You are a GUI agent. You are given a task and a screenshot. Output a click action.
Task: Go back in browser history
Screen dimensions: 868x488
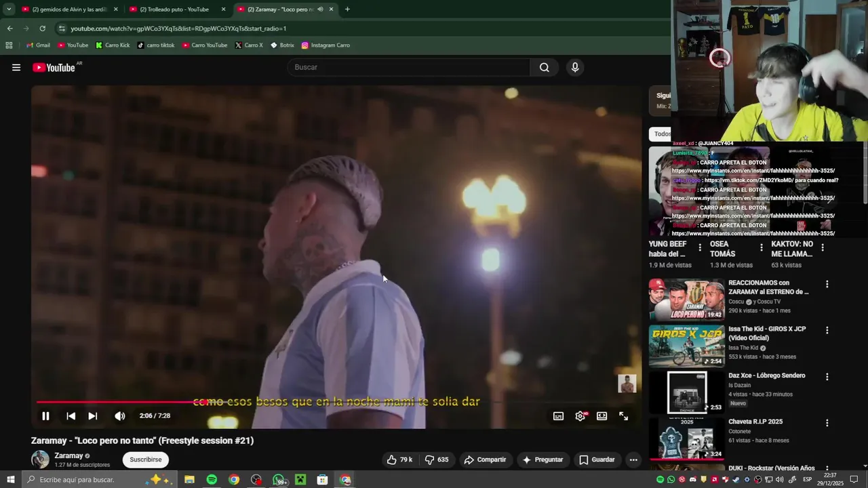click(x=9, y=28)
